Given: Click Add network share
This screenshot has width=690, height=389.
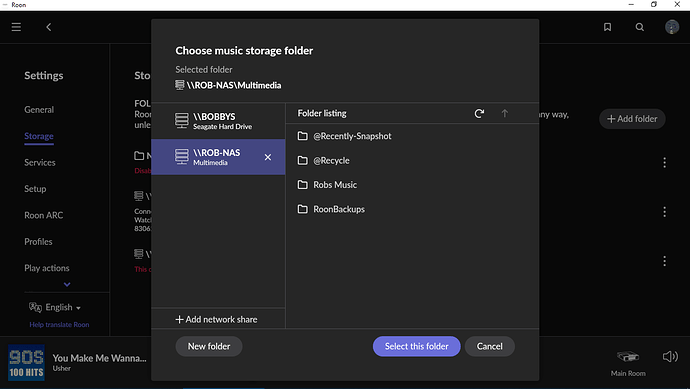Looking at the screenshot, I should point(217,319).
